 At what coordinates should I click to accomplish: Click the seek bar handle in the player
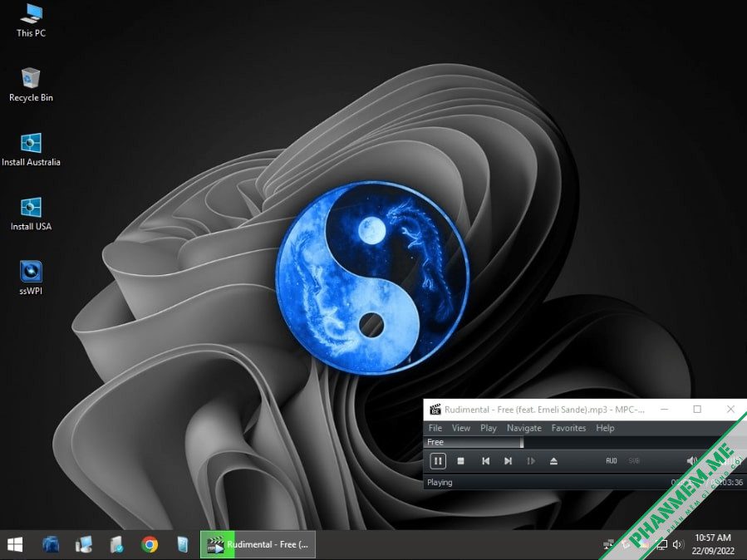click(x=522, y=442)
